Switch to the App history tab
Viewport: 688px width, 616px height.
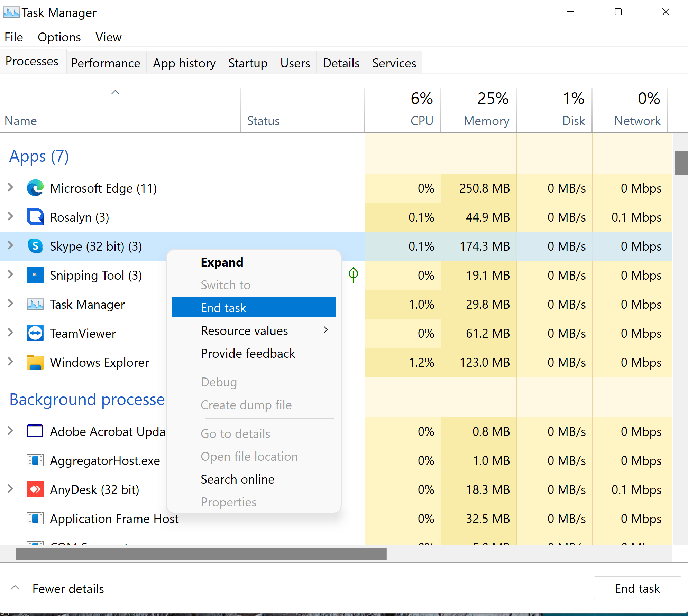184,63
